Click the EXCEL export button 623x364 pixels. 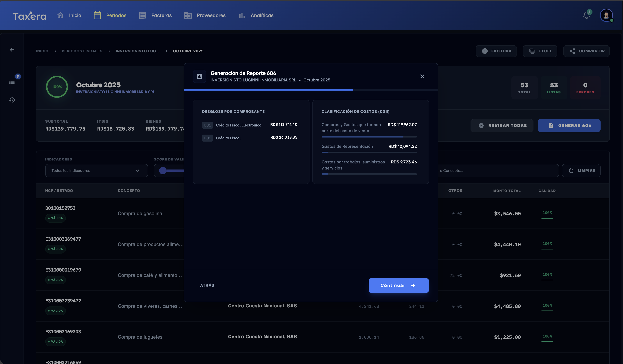tap(540, 51)
